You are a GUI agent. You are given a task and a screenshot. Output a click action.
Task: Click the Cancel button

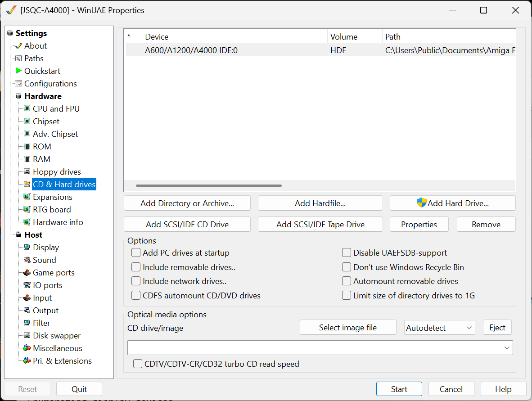point(451,389)
